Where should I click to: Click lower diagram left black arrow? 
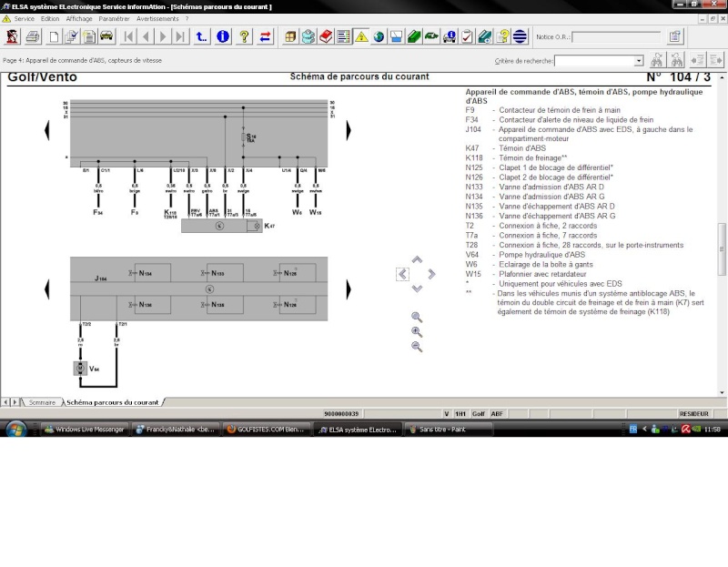click(47, 289)
